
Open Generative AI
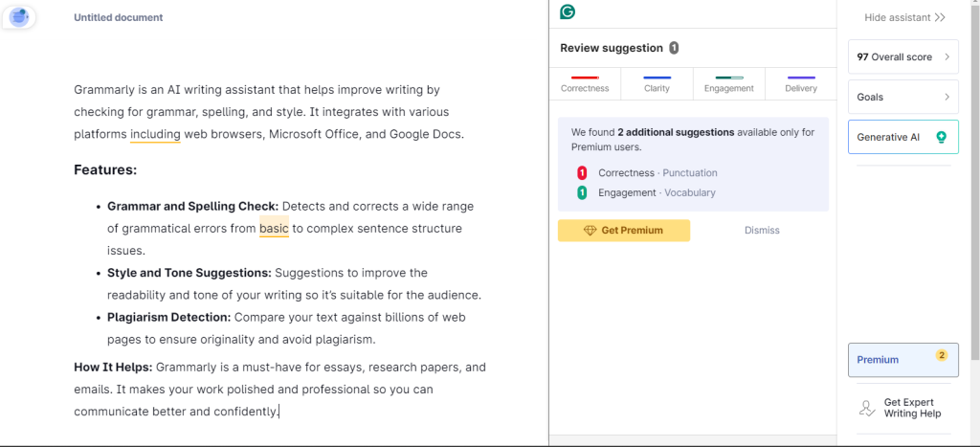tap(903, 137)
